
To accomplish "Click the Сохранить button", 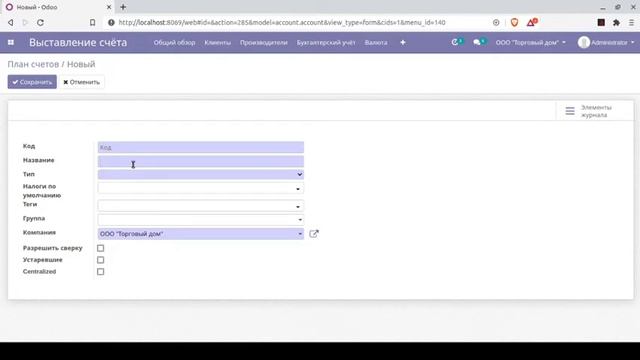I will pos(32,82).
